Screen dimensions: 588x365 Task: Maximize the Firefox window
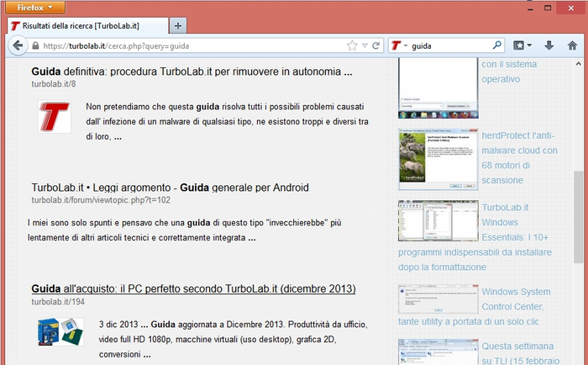548,8
